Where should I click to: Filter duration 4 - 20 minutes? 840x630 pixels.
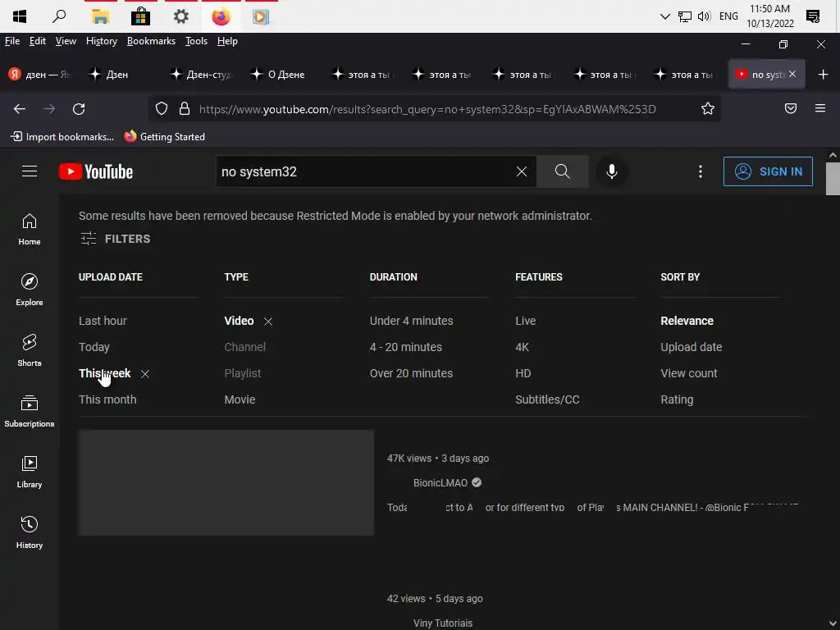[405, 347]
